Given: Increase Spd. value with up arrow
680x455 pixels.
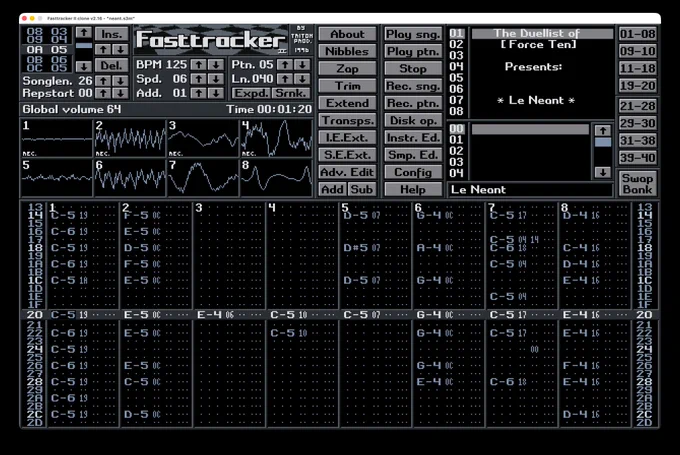Looking at the screenshot, I should pos(199,79).
